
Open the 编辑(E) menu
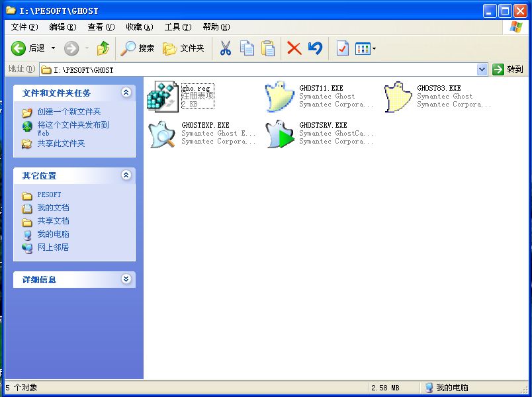tap(62, 27)
